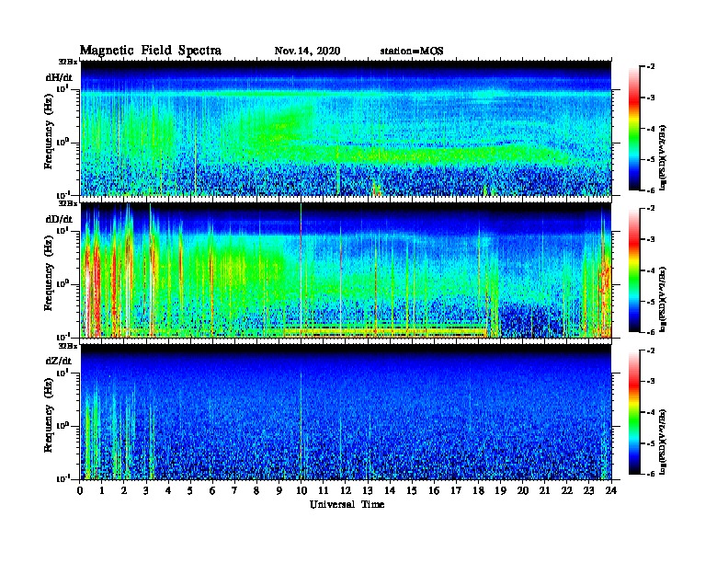This screenshot has width=728, height=563.
Task: Click hour "23" on the Universal Time axis
Action: pyautogui.click(x=589, y=490)
